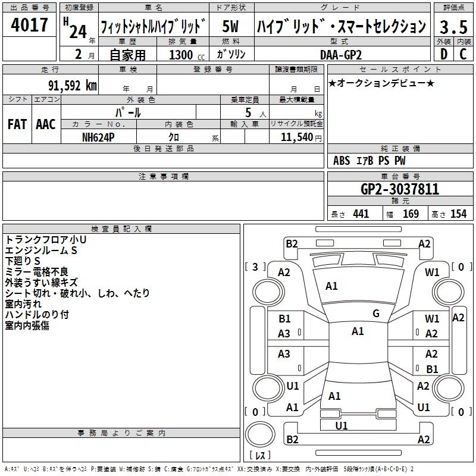Click exterior grade letter "D"
The height and width of the screenshot is (476, 476).
click(x=444, y=54)
